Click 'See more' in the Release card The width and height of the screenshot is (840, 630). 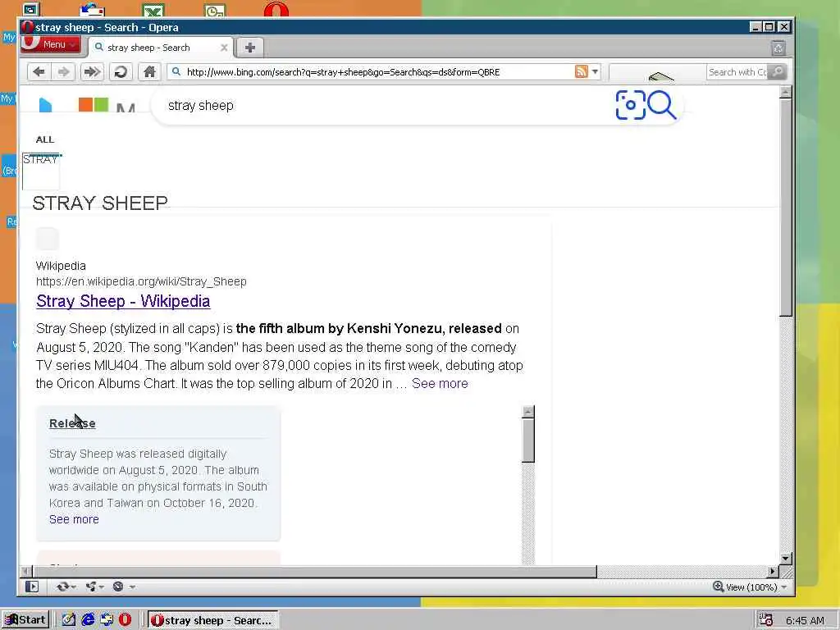tap(74, 519)
